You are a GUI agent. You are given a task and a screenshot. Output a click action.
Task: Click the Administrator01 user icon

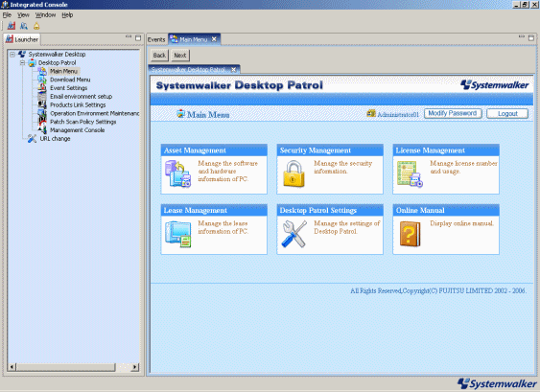point(371,113)
